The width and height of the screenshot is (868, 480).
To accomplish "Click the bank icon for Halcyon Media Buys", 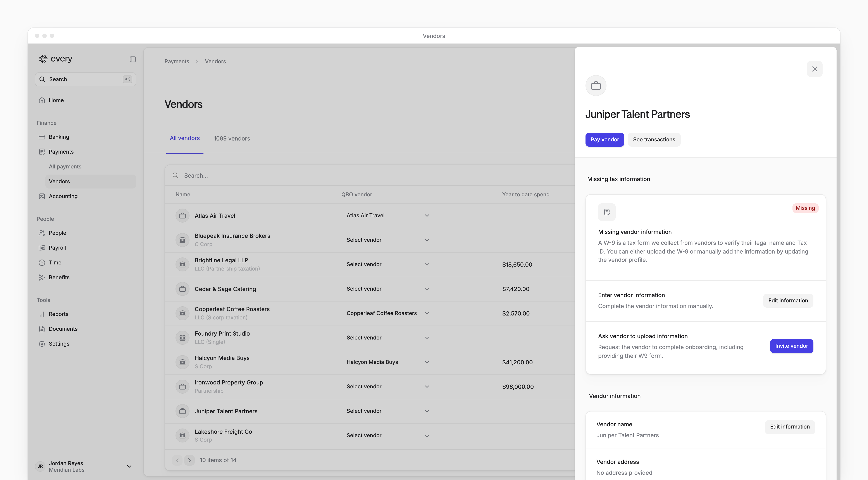I will [x=182, y=362].
